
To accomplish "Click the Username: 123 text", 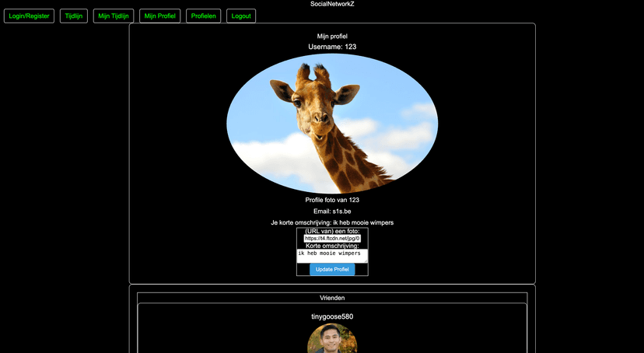I will [332, 47].
